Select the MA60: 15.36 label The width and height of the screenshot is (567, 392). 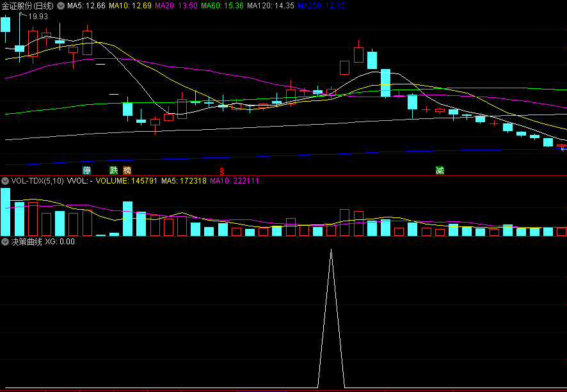point(223,6)
